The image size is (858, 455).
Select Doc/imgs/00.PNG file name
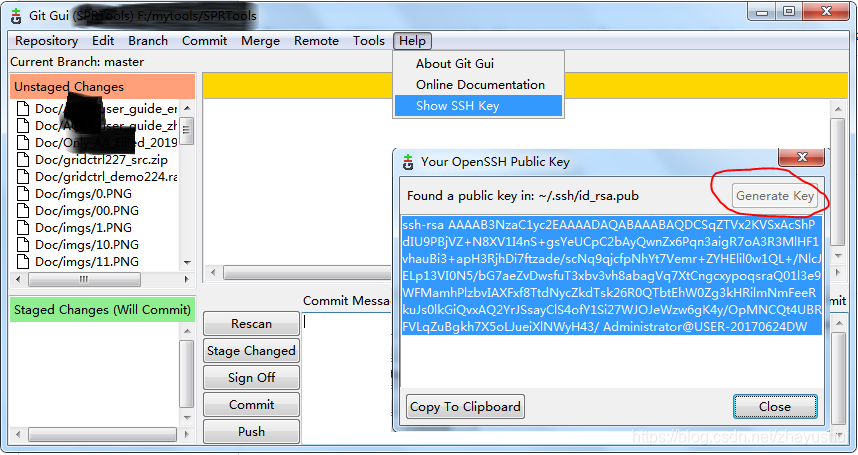[x=87, y=211]
